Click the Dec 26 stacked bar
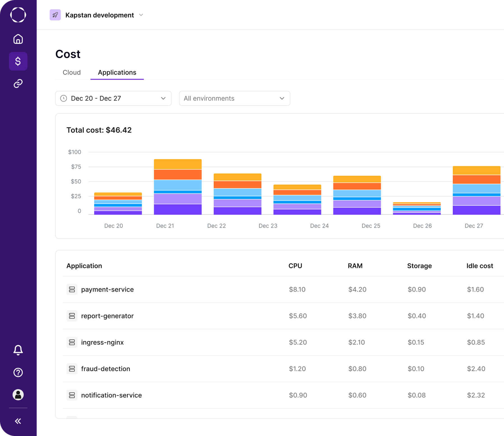The image size is (504, 436). tap(417, 208)
